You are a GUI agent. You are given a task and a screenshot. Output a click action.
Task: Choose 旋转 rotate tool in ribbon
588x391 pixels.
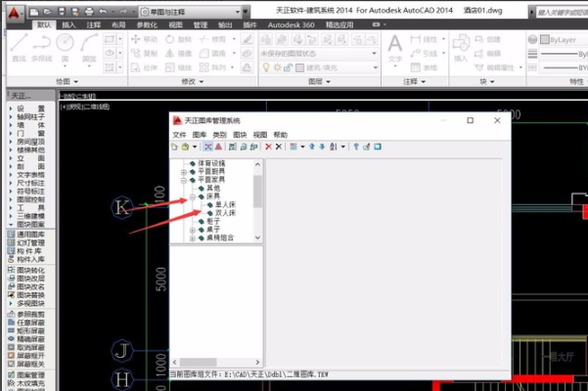click(179, 39)
